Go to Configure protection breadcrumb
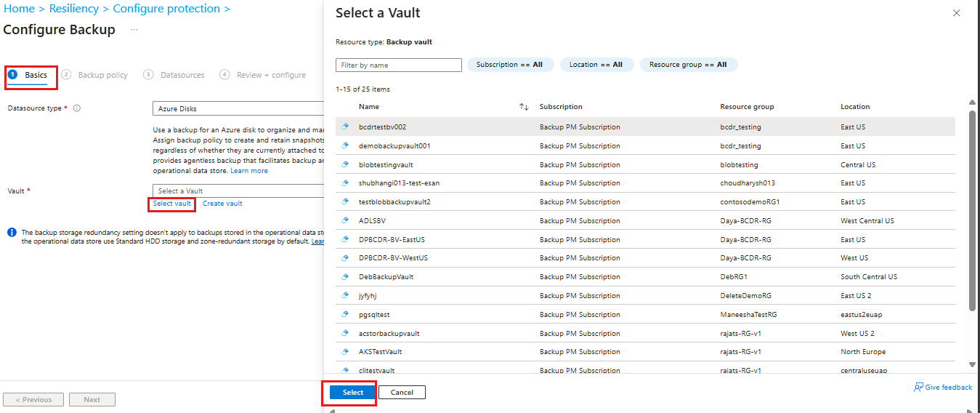Image resolution: width=980 pixels, height=413 pixels. [166, 9]
